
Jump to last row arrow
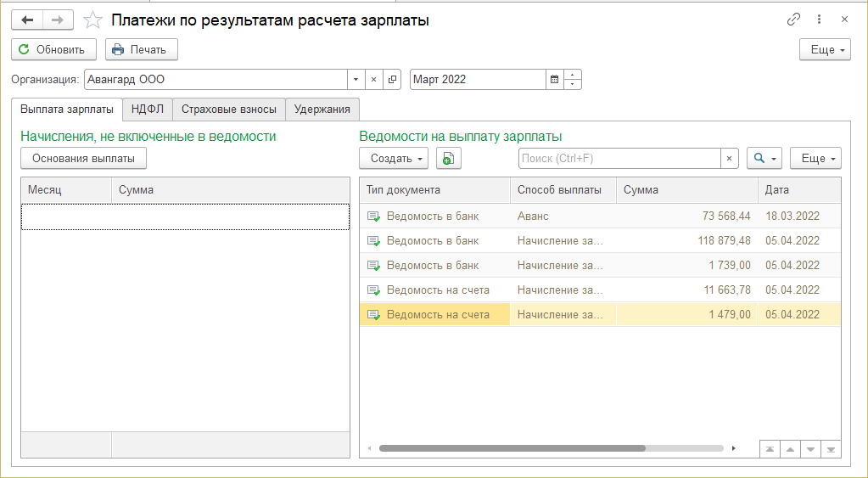[x=831, y=449]
